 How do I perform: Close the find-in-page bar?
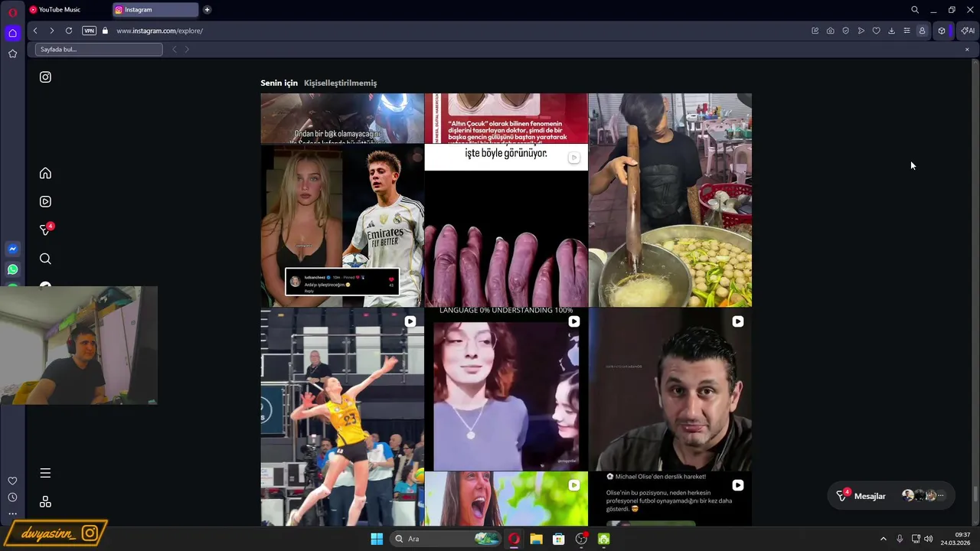pos(967,50)
